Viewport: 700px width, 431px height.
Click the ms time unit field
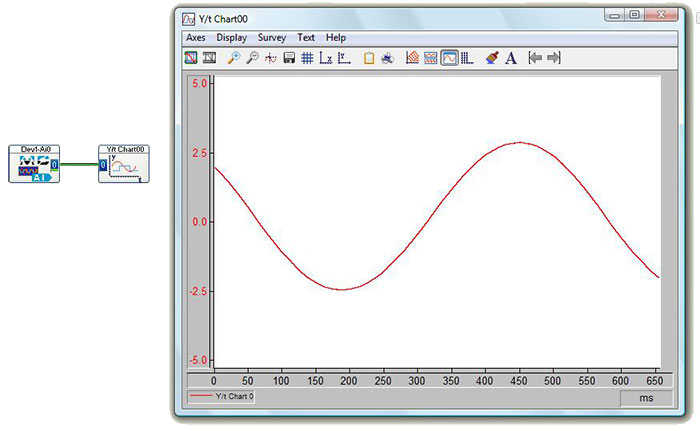tap(646, 398)
